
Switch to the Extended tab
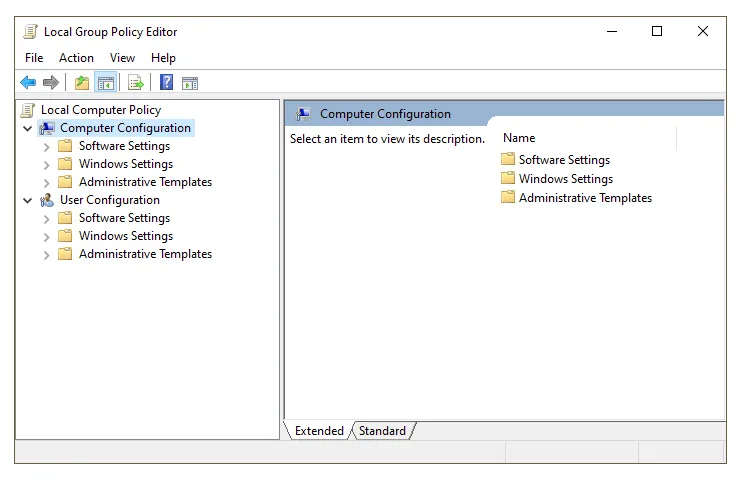pos(319,431)
